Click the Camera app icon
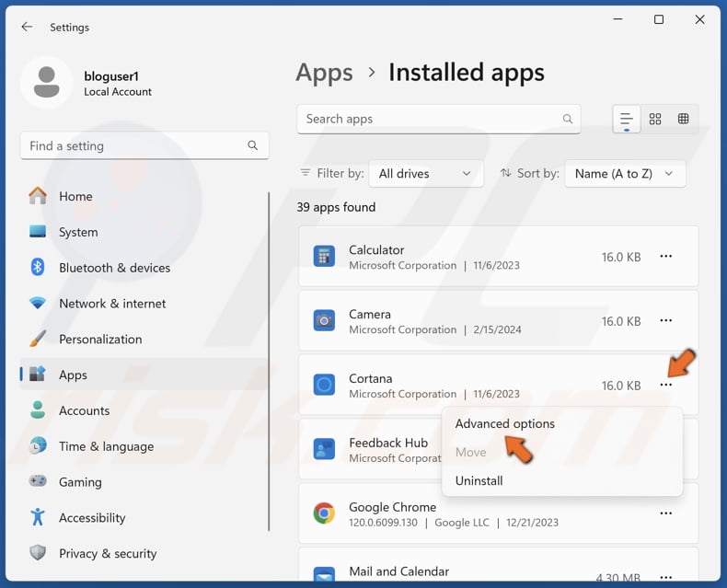This screenshot has height=588, width=727. [324, 320]
